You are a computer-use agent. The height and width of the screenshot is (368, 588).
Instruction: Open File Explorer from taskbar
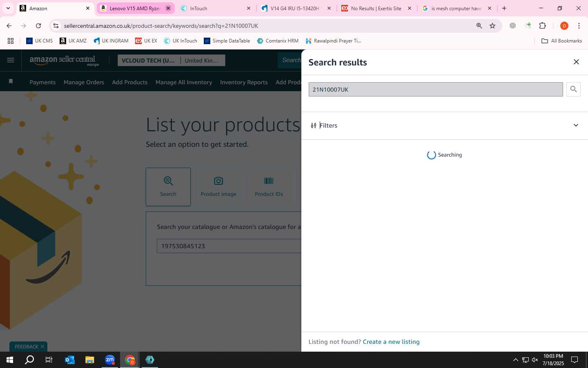click(89, 360)
